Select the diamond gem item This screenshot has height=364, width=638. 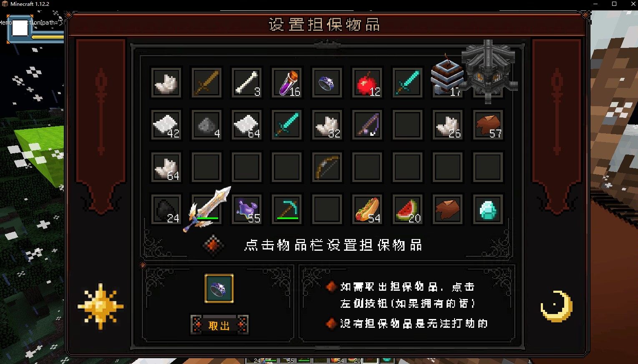coord(488,209)
